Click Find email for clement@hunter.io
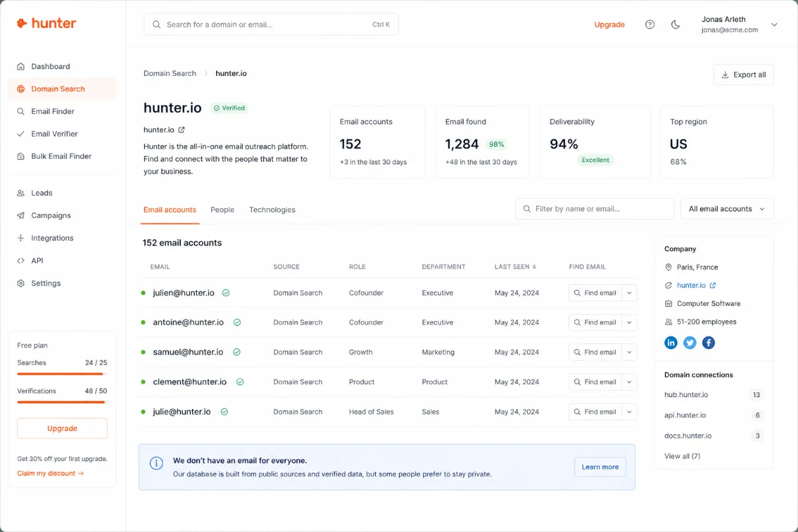The width and height of the screenshot is (798, 532). pos(595,382)
